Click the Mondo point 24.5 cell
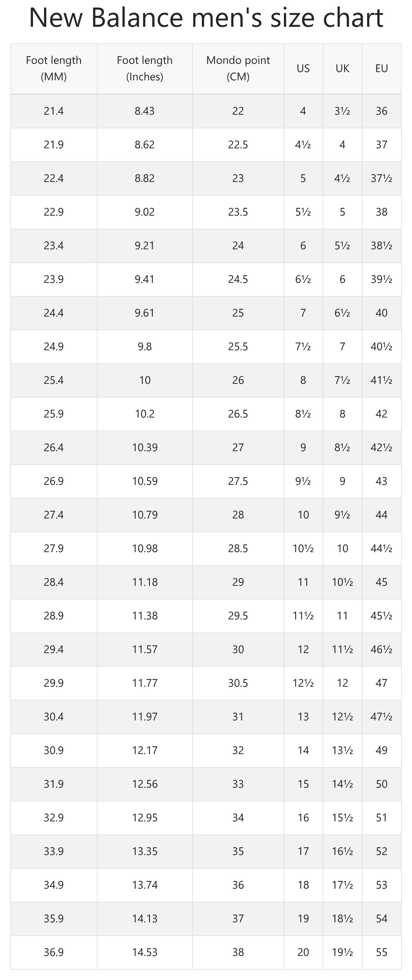The height and width of the screenshot is (980, 412). 238,279
